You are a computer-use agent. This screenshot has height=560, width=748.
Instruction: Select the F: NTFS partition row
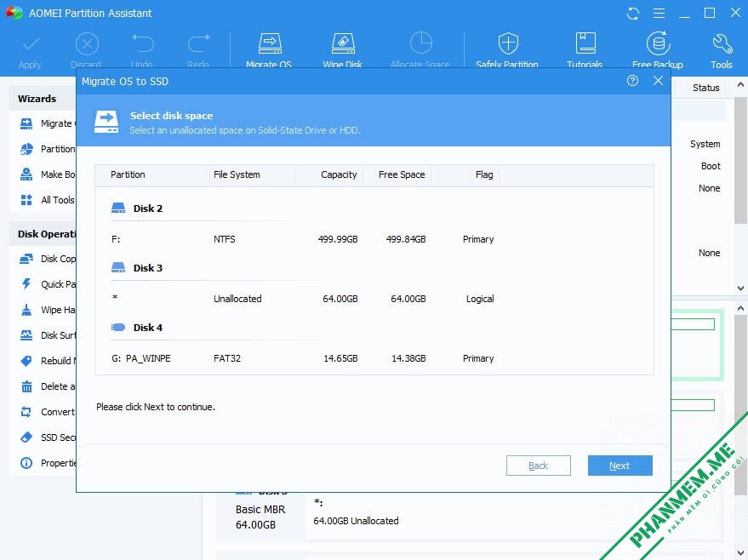tap(374, 239)
